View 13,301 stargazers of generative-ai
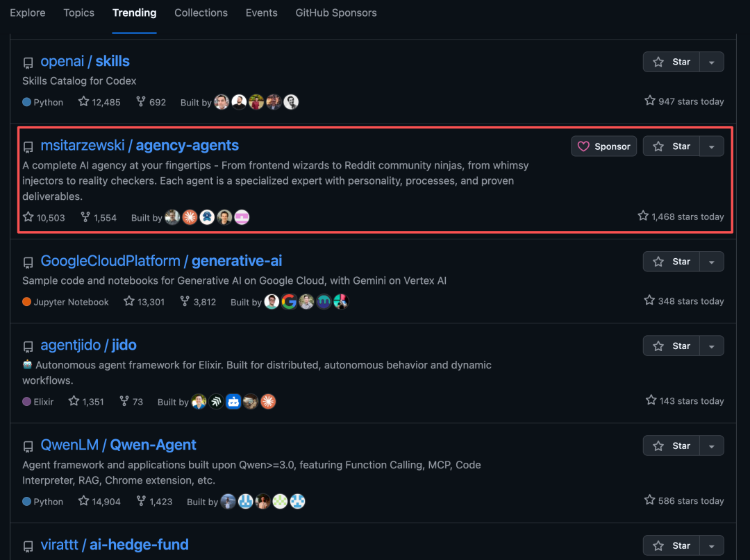This screenshot has height=560, width=750. pos(144,301)
